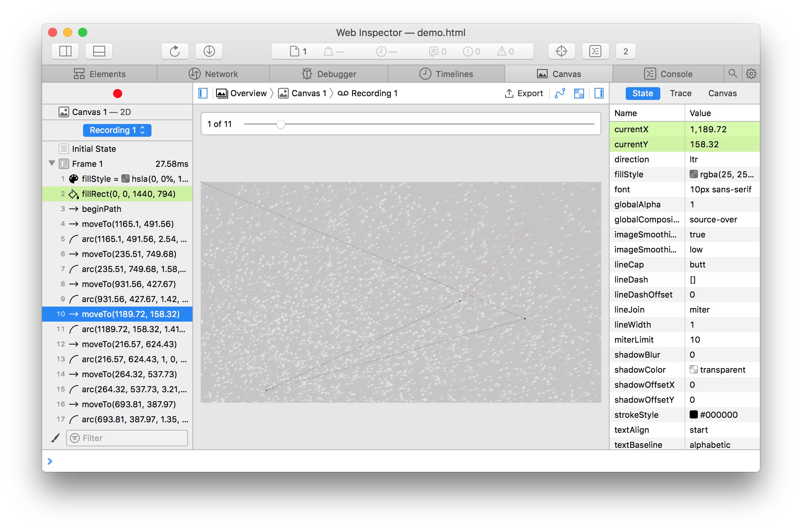The height and width of the screenshot is (532, 802).
Task: Click the Export button
Action: tap(524, 93)
